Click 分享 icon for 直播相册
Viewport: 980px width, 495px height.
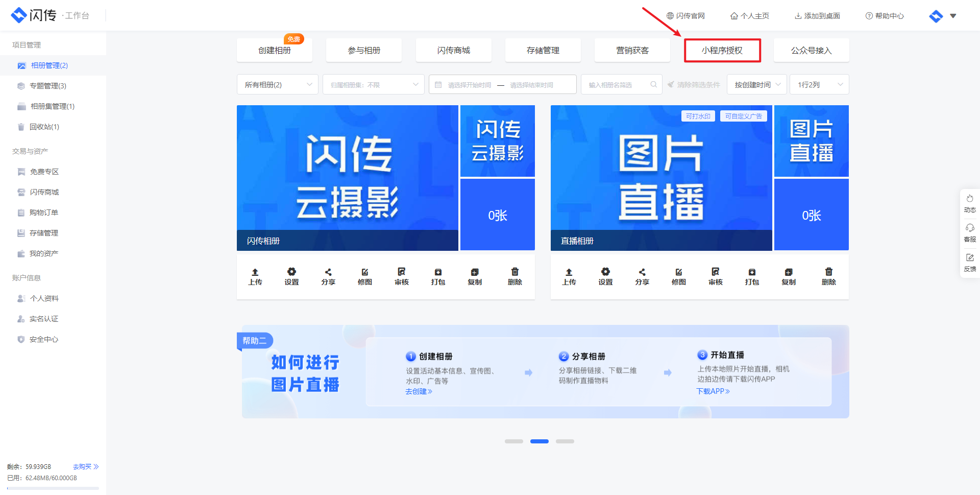click(642, 276)
